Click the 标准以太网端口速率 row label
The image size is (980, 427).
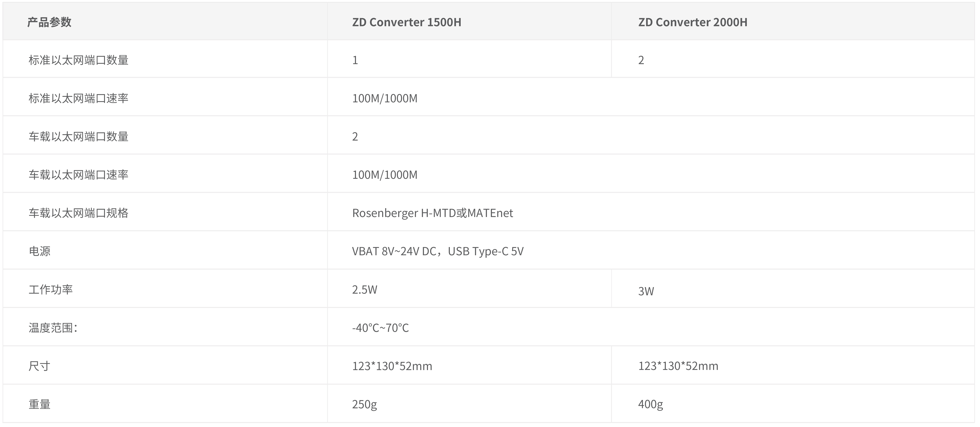[78, 98]
